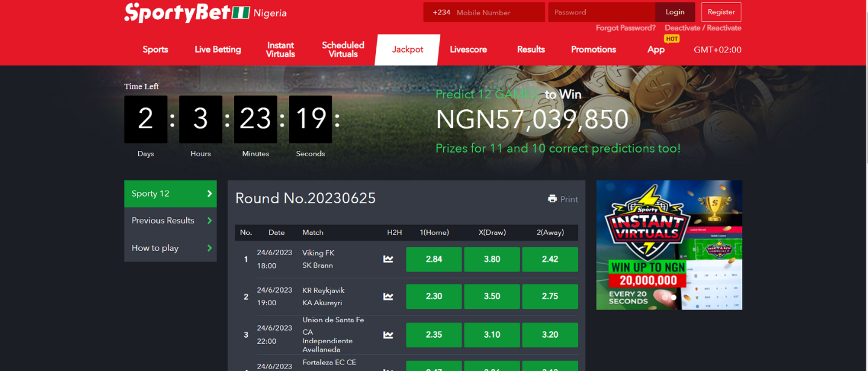Viewport: 868px width, 371px height.
Task: Click the '1(Home)' column header
Action: coord(434,232)
